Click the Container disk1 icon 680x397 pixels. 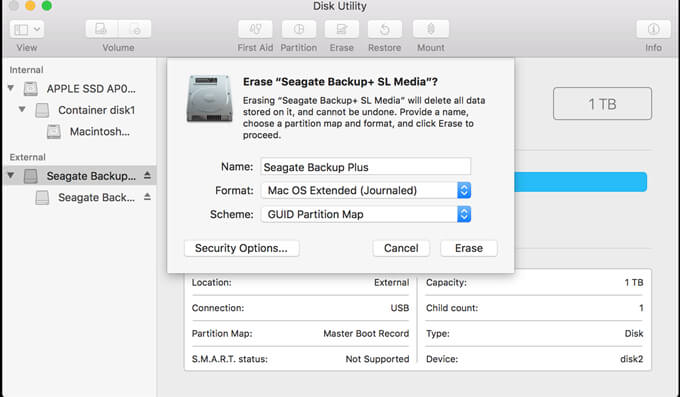point(42,110)
